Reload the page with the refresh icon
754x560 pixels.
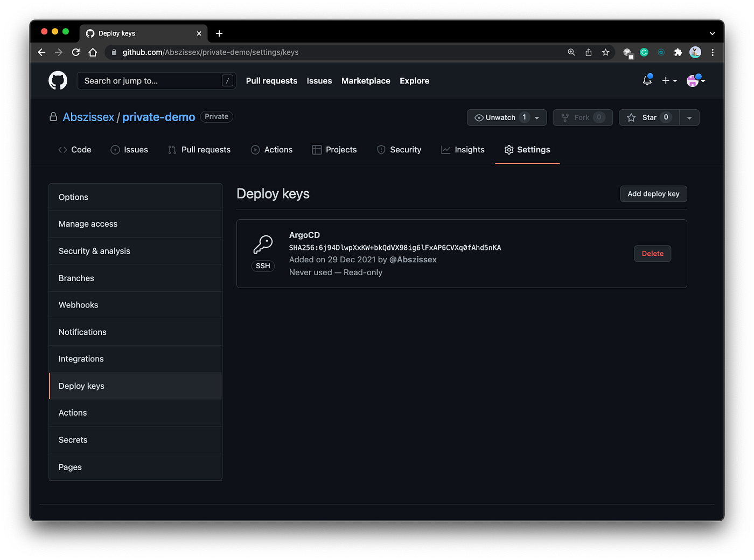75,52
